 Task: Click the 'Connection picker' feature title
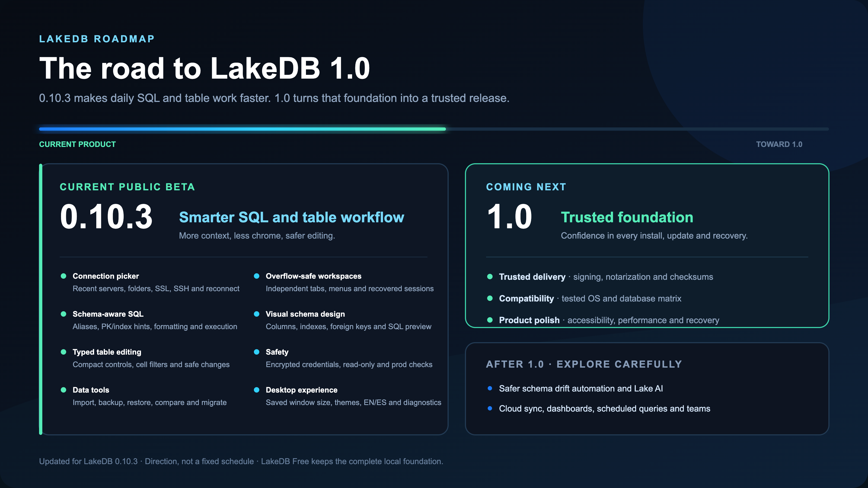click(106, 276)
